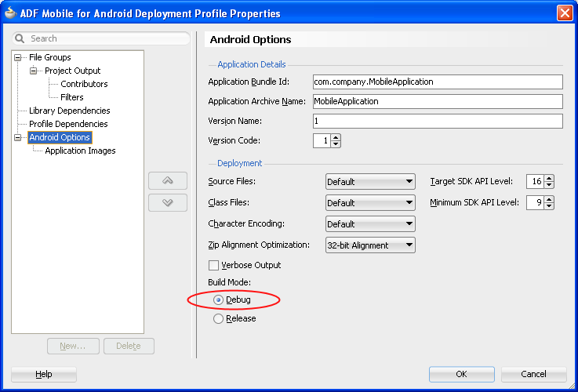Viewport: 578px width, 392px height.
Task: Open the Class Files dropdown
Action: point(370,202)
